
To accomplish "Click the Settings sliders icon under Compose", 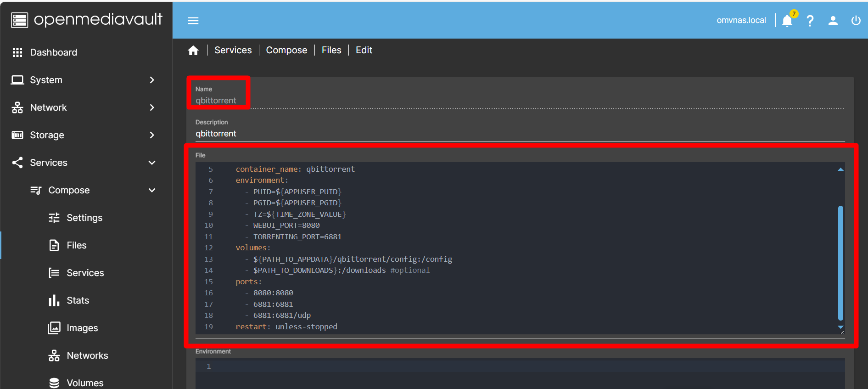I will coord(54,218).
